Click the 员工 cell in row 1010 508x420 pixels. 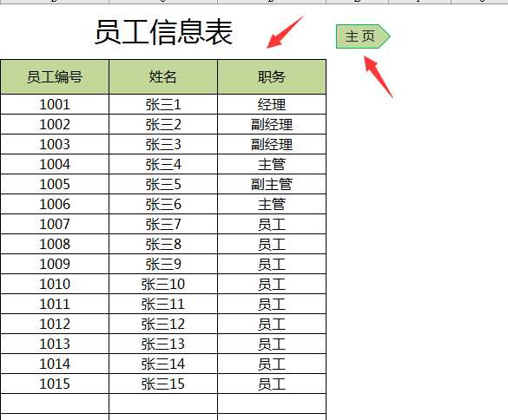272,284
